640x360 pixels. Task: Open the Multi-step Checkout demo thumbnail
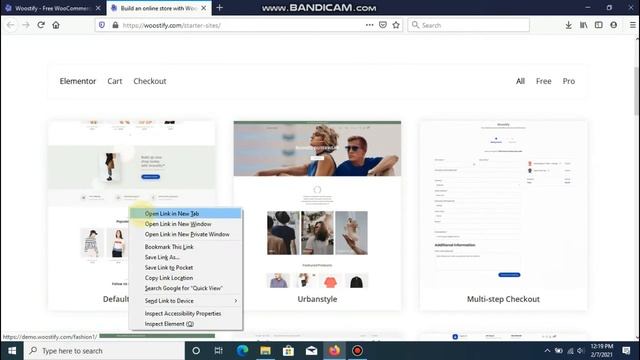(503, 204)
